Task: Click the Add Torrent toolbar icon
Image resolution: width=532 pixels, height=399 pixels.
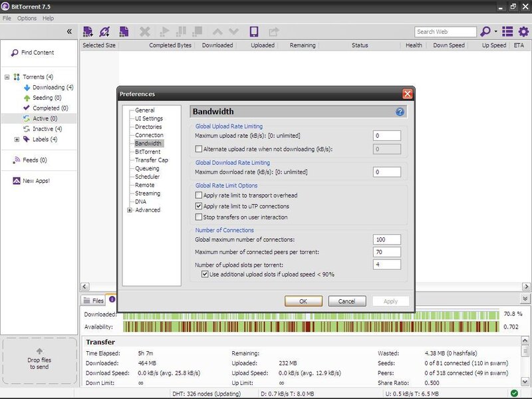Action: [x=88, y=31]
